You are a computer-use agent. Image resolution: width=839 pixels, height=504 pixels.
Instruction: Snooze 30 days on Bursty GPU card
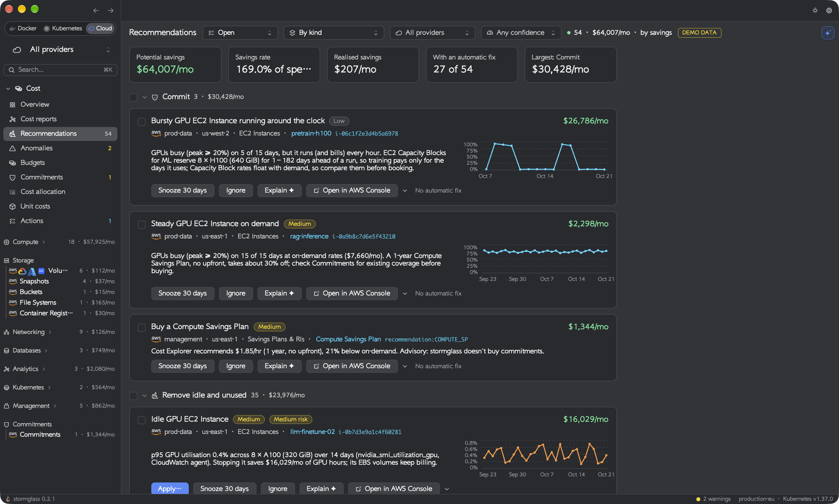[x=183, y=190]
